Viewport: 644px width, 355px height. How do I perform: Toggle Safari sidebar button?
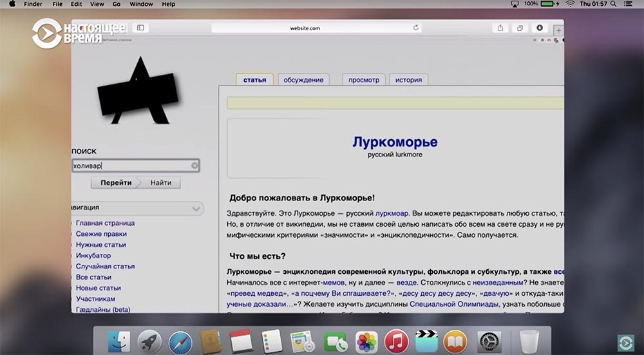(140, 28)
